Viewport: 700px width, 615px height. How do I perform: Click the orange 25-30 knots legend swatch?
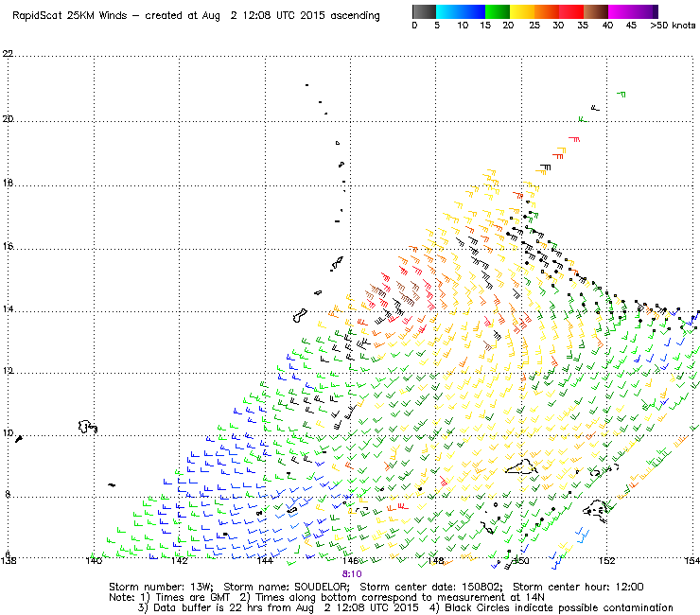(x=547, y=11)
